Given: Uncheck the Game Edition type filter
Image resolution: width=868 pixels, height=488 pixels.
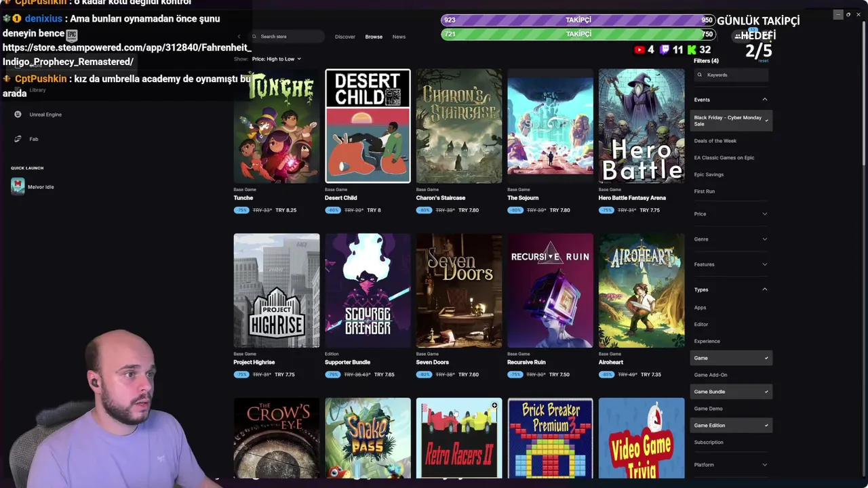Looking at the screenshot, I should point(731,426).
